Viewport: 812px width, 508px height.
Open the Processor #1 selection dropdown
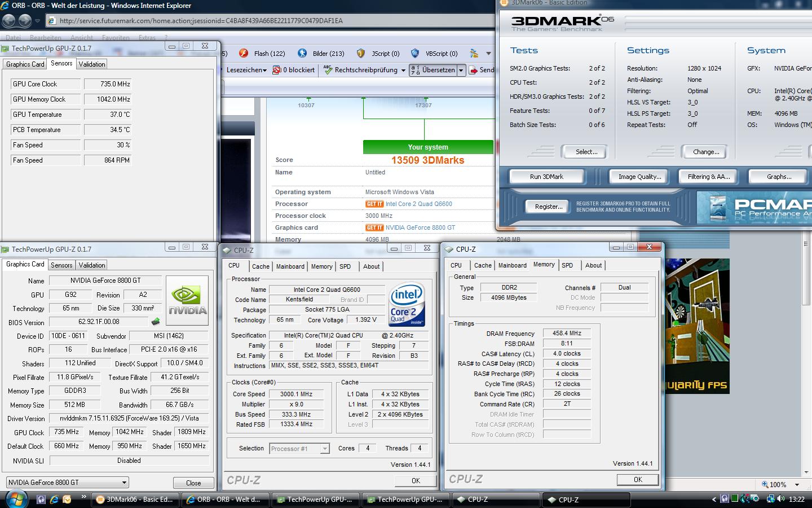pos(299,449)
